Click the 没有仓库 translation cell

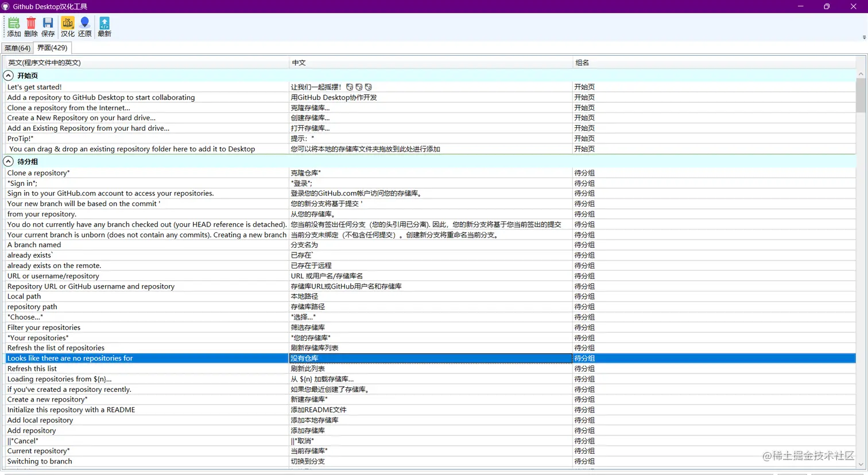tap(431, 358)
